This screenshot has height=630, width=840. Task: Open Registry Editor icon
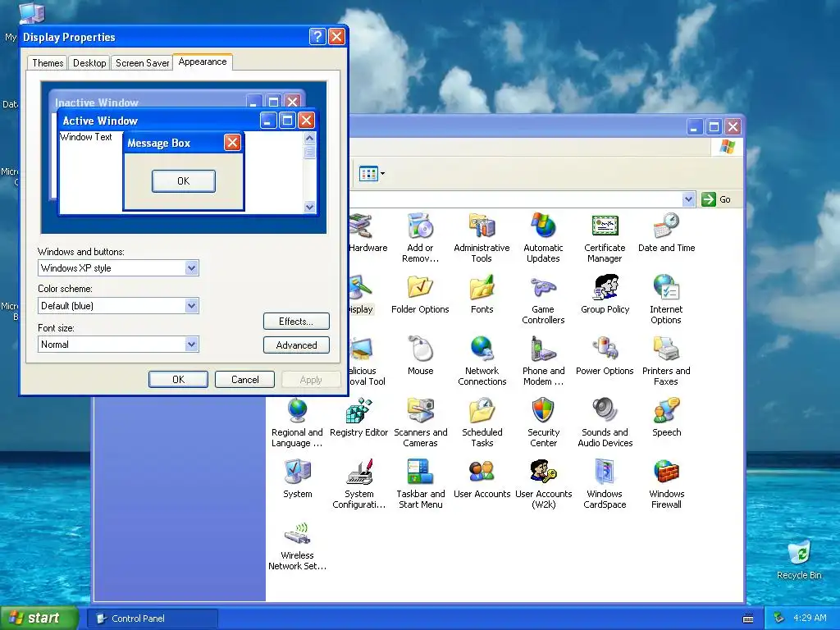359,412
